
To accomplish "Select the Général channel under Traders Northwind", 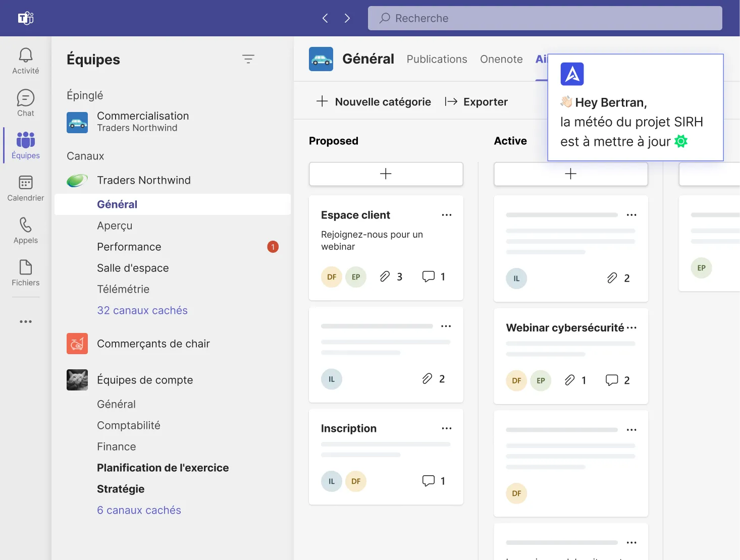I will [173, 204].
